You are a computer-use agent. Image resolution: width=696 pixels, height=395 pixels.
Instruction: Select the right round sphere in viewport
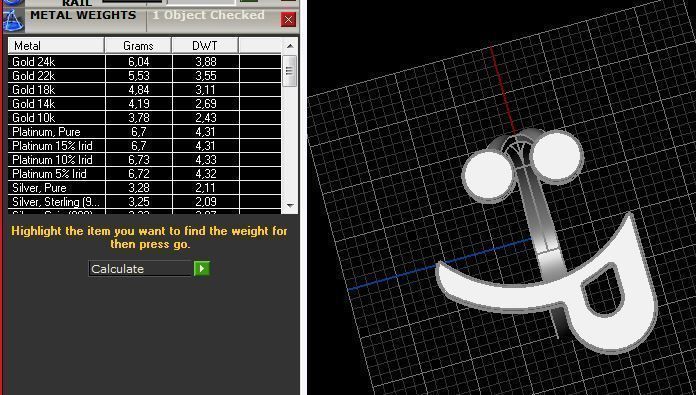pos(556,156)
